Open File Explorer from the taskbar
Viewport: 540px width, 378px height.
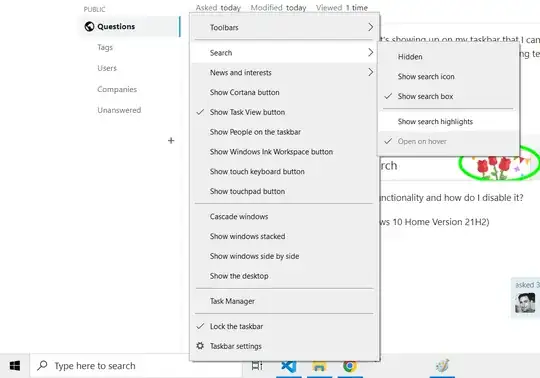click(x=319, y=367)
